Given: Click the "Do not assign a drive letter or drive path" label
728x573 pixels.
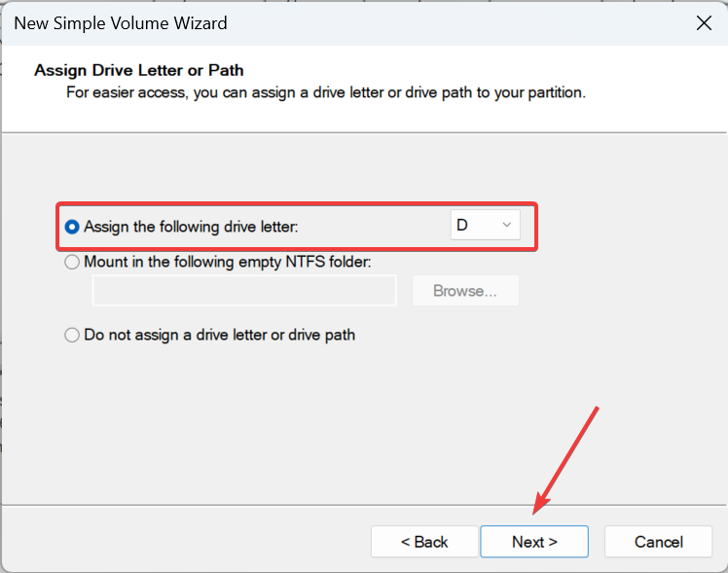Looking at the screenshot, I should tap(219, 336).
